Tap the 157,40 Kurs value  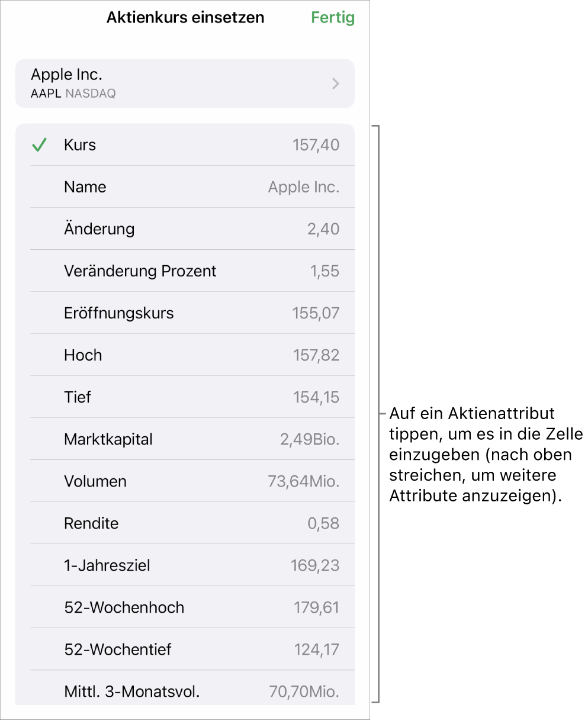pos(316,145)
